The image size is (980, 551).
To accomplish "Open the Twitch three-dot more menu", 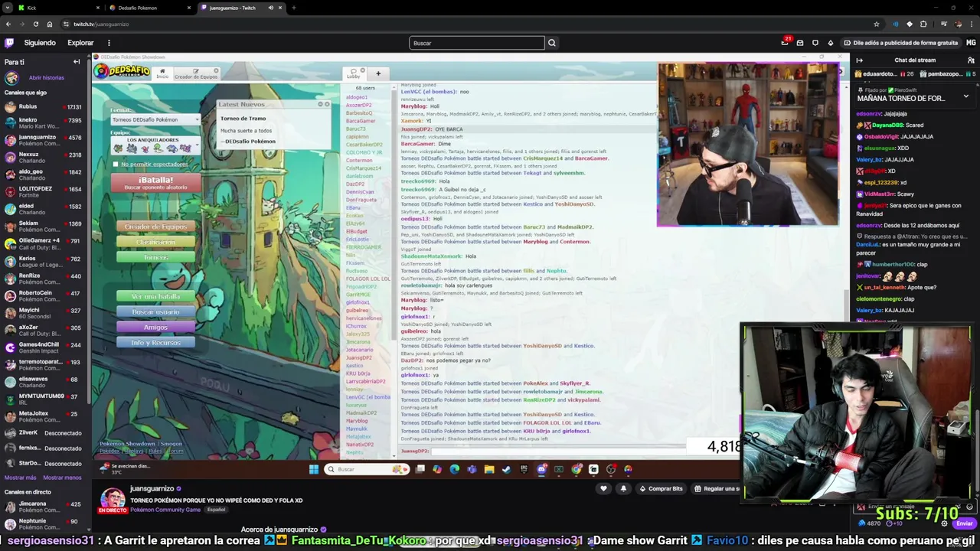I will [109, 43].
